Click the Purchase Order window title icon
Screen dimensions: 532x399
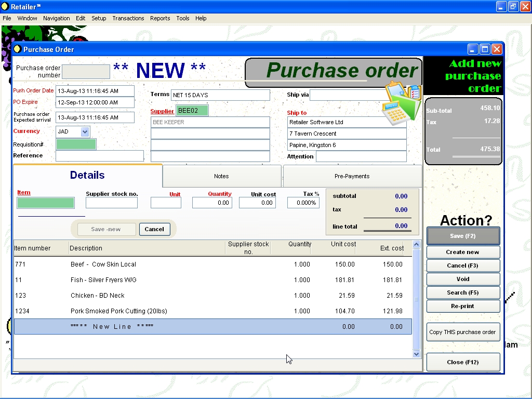coord(17,49)
